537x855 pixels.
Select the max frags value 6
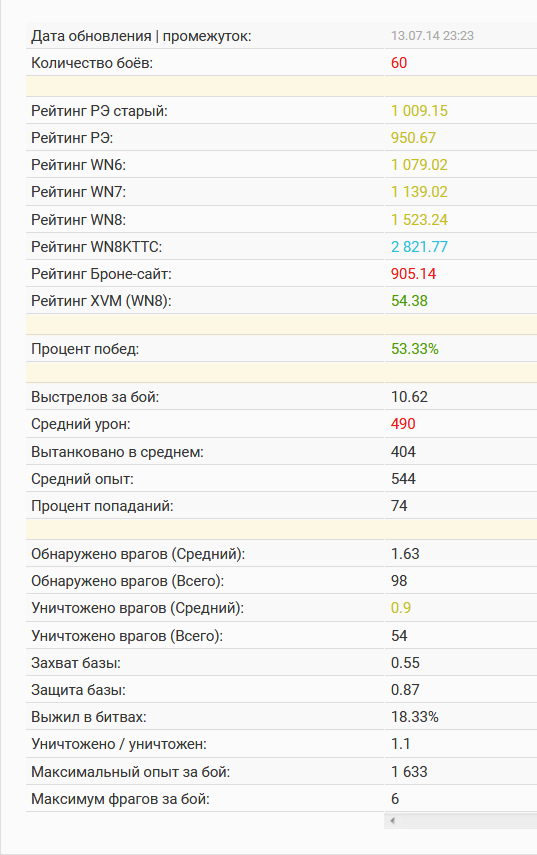[395, 799]
